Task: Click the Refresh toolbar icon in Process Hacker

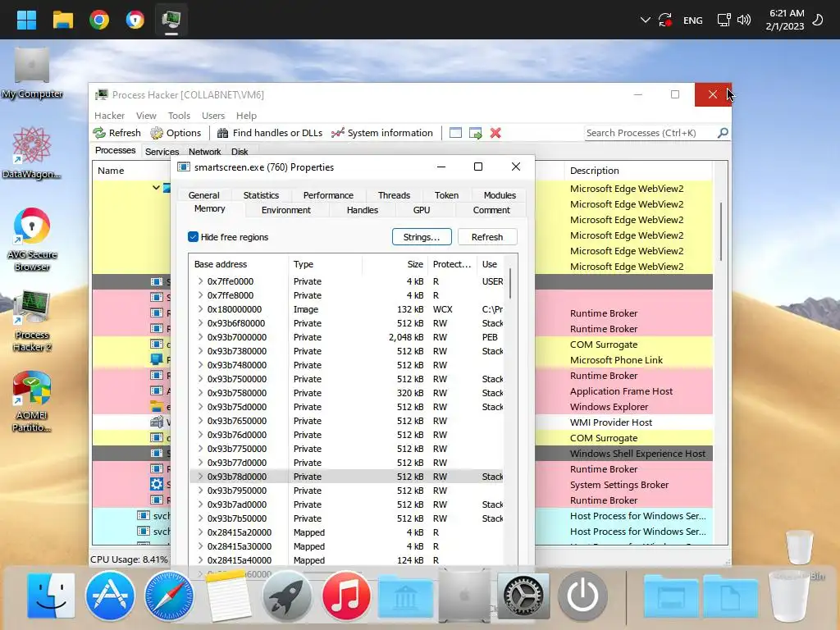Action: pyautogui.click(x=99, y=133)
